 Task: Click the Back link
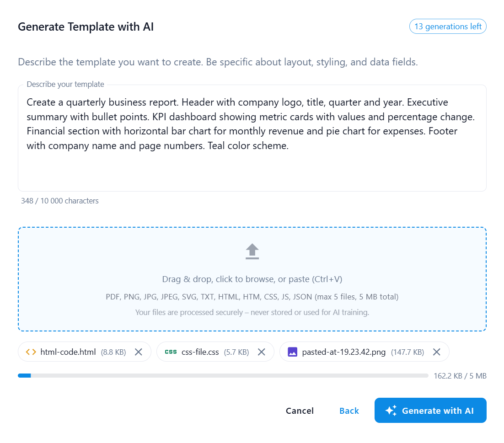coord(349,410)
